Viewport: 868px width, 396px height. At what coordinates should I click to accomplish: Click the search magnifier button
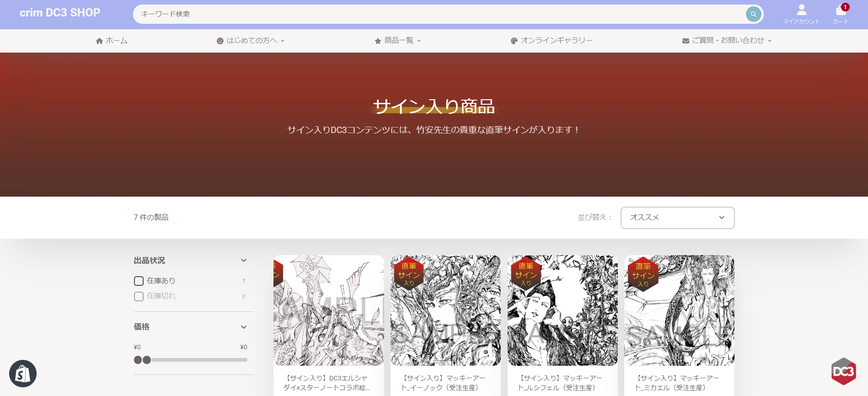(753, 14)
